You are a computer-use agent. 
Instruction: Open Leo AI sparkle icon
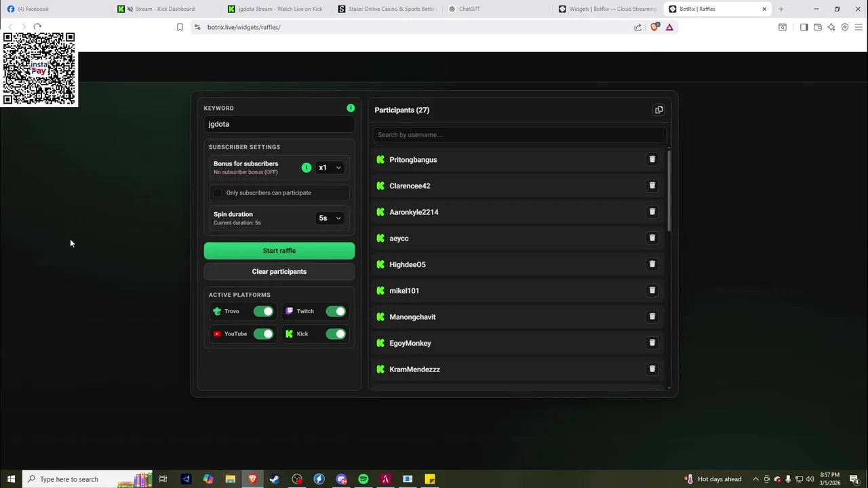pyautogui.click(x=831, y=27)
